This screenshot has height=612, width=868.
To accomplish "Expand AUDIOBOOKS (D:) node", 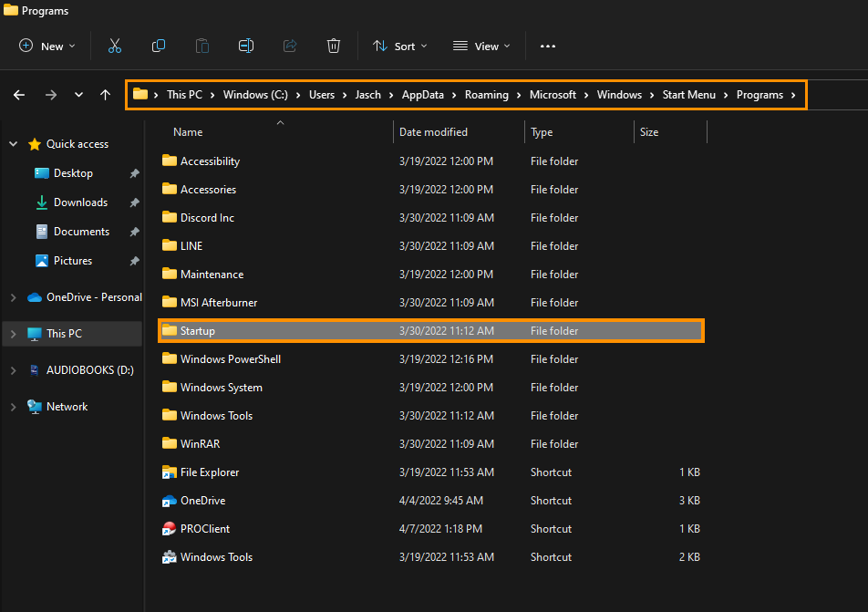I will click(x=14, y=370).
